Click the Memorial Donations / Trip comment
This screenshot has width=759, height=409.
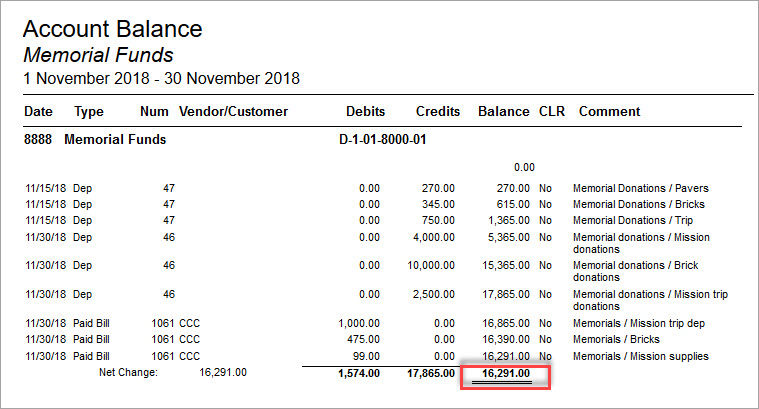point(633,220)
